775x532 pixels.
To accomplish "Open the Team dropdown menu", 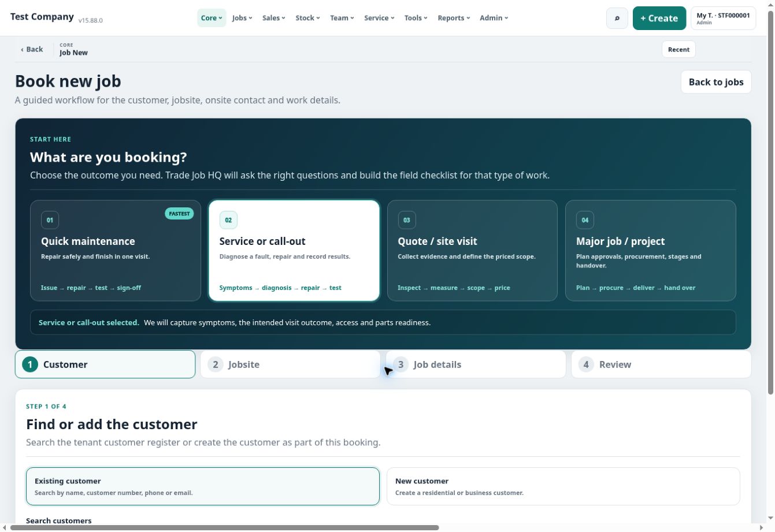I will 342,18.
